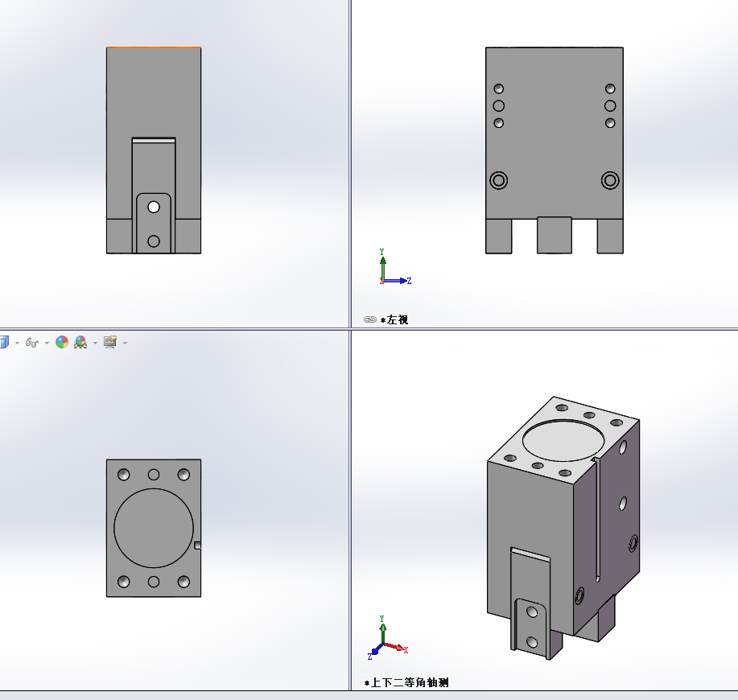Select the orange highlighted top edge in front view
The width and height of the screenshot is (738, 700).
point(154,47)
